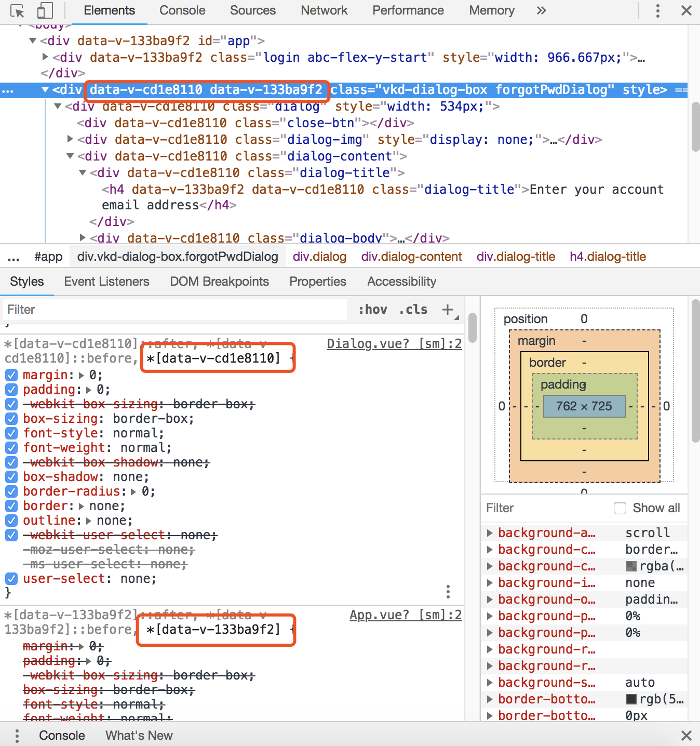Disable the box-sizing: border-box declaration
Screen dimensions: 700x746
pyautogui.click(x=11, y=419)
